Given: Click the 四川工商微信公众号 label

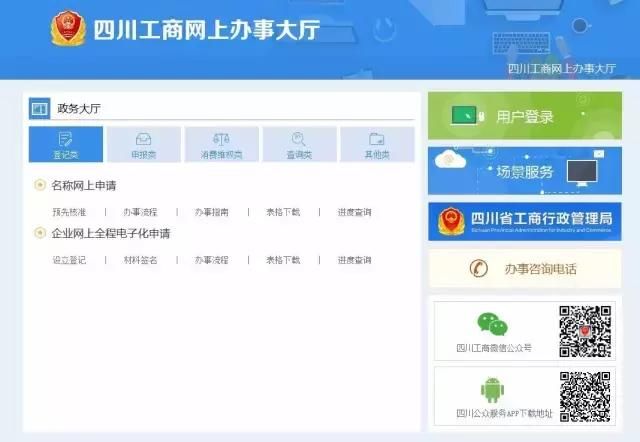Looking at the screenshot, I should [494, 348].
